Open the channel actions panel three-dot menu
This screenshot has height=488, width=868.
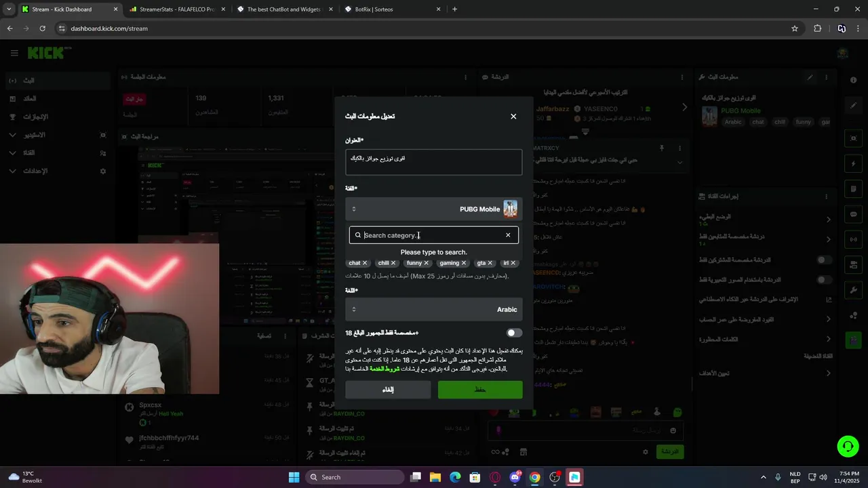tap(827, 197)
